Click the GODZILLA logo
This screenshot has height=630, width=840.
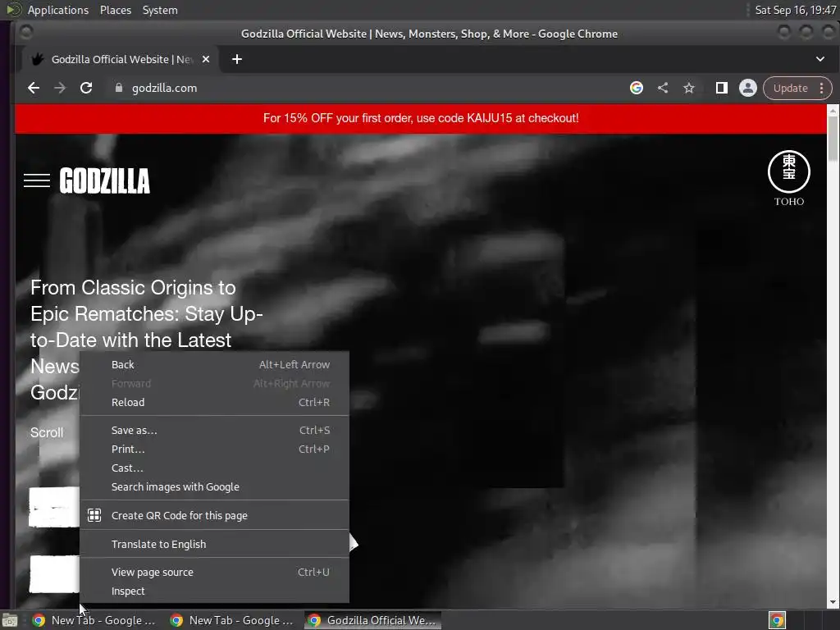pyautogui.click(x=104, y=180)
